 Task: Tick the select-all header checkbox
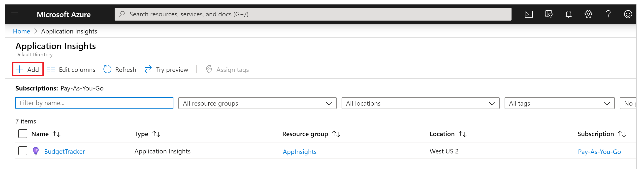coord(23,134)
